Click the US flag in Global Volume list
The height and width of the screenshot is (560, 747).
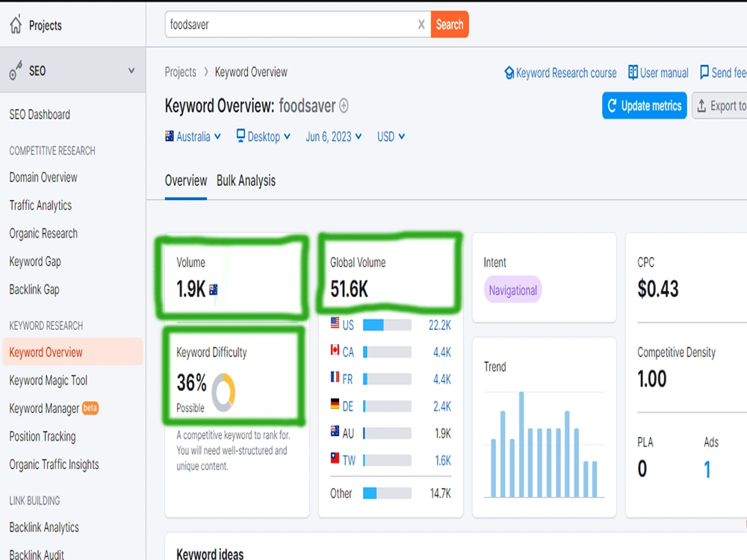(335, 323)
